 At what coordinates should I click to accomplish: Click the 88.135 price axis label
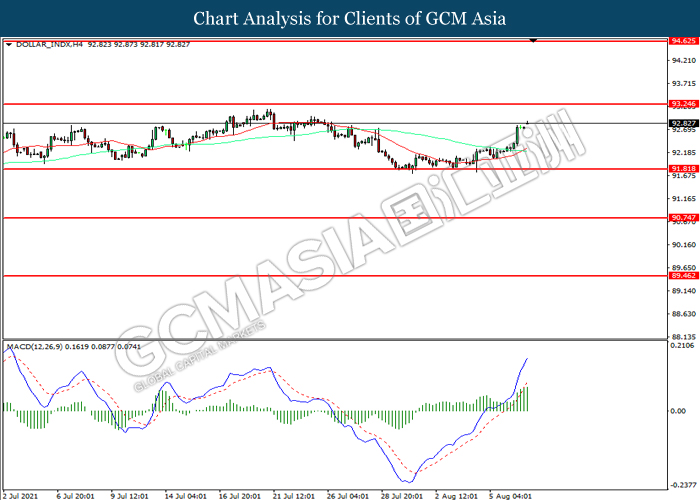point(682,336)
